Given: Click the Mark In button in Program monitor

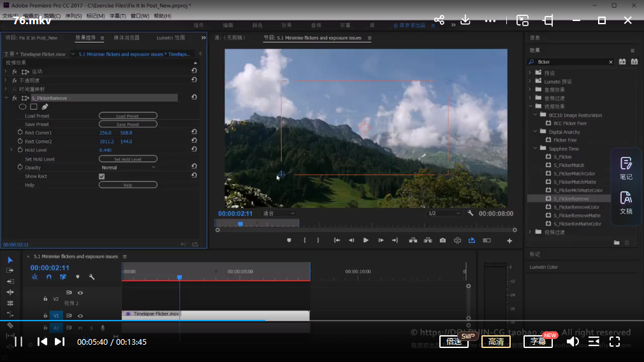Looking at the screenshot, I should pyautogui.click(x=304, y=240).
